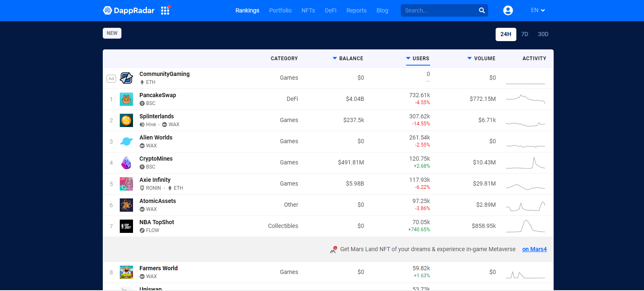Open the user account profile icon

[x=508, y=10]
